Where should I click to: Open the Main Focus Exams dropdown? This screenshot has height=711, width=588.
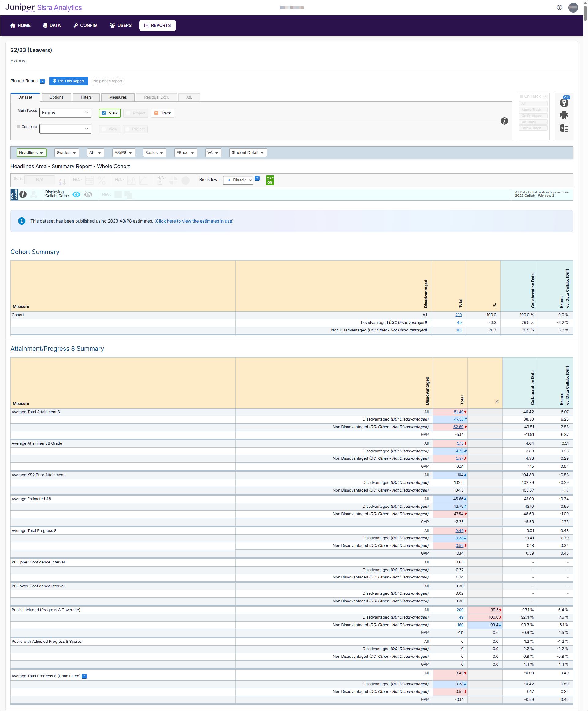[x=65, y=113]
